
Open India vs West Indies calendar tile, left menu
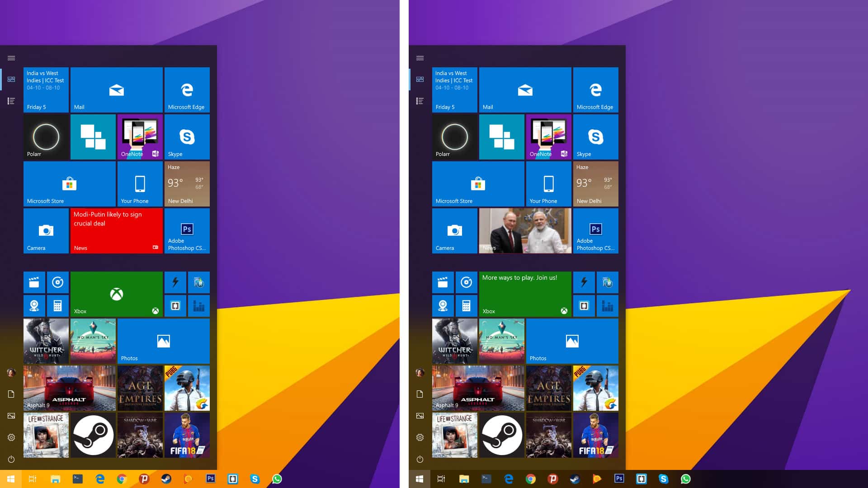point(46,90)
